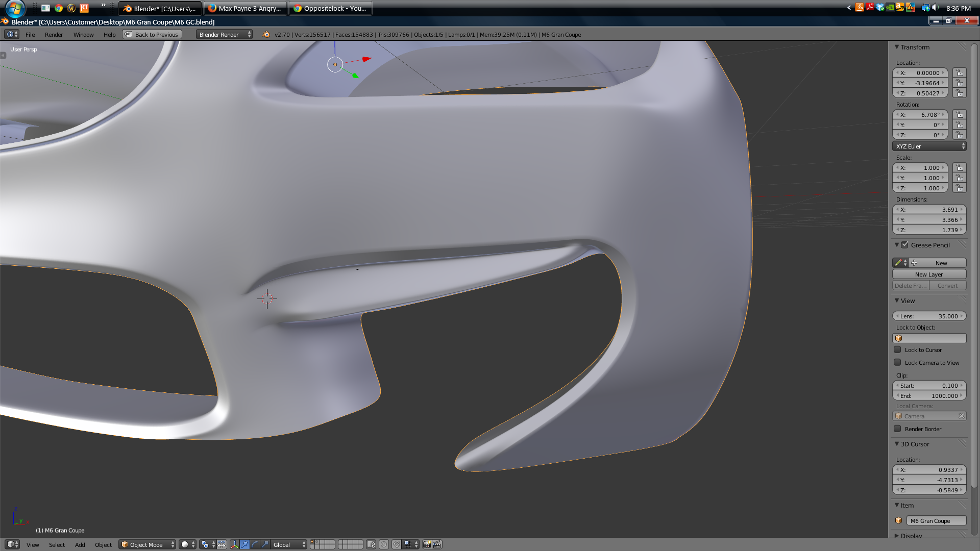Collapse the Grease Pencil panel

pos(896,245)
